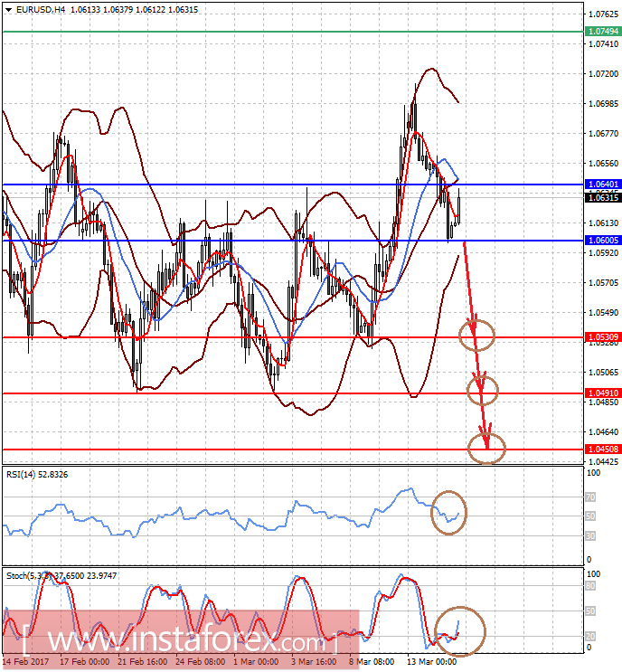Click the 3 Mar 16:00 time label
622x672 pixels.
pyautogui.click(x=314, y=661)
